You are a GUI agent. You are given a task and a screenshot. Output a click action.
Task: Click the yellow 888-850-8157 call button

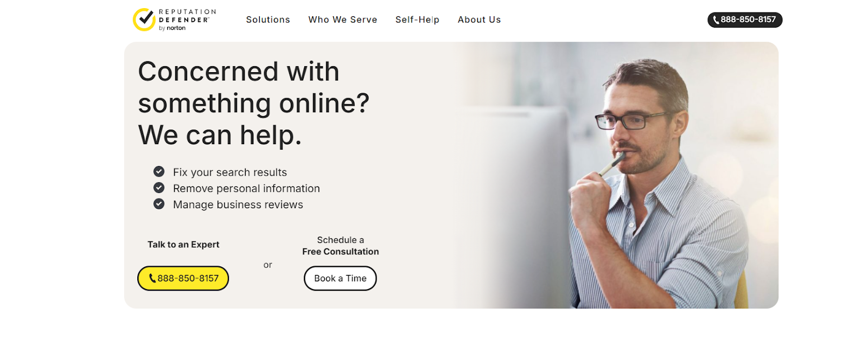click(183, 278)
